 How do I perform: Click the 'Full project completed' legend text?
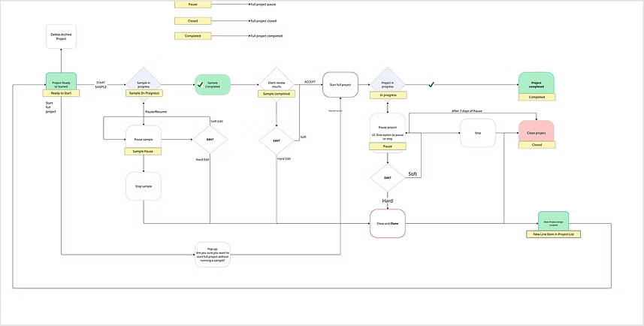[267, 36]
